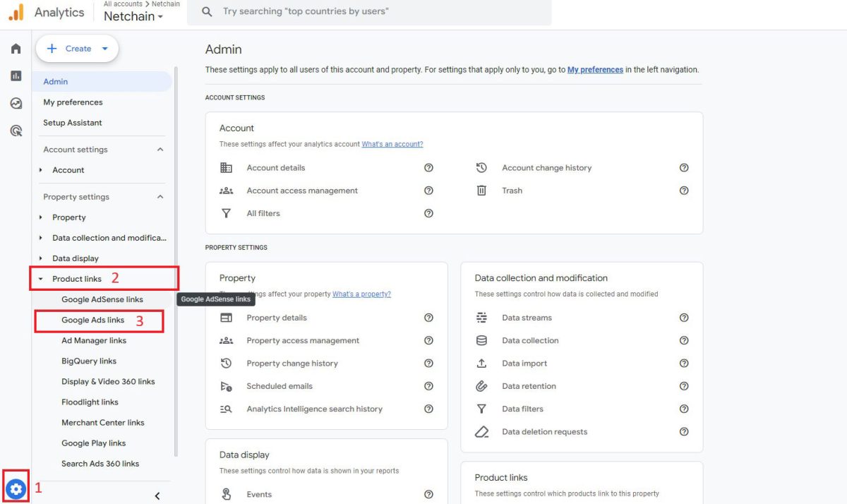Open help for All filters
847x504 pixels.
428,213
